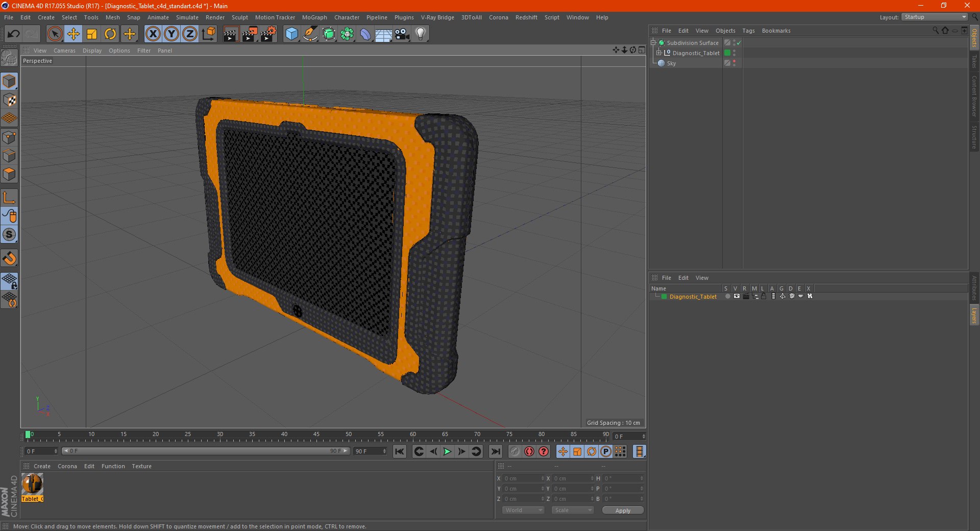Click Diagnostic_Tablet green layer swatch
The width and height of the screenshot is (980, 531).
click(727, 53)
